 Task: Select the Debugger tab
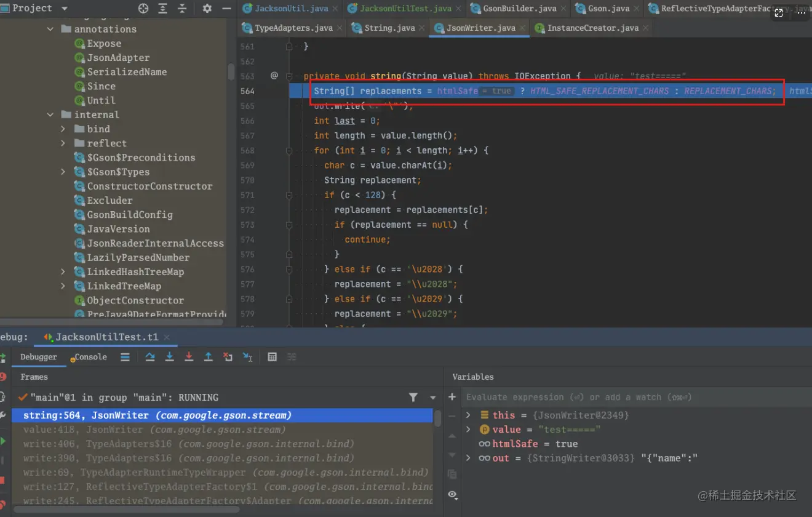tap(38, 357)
